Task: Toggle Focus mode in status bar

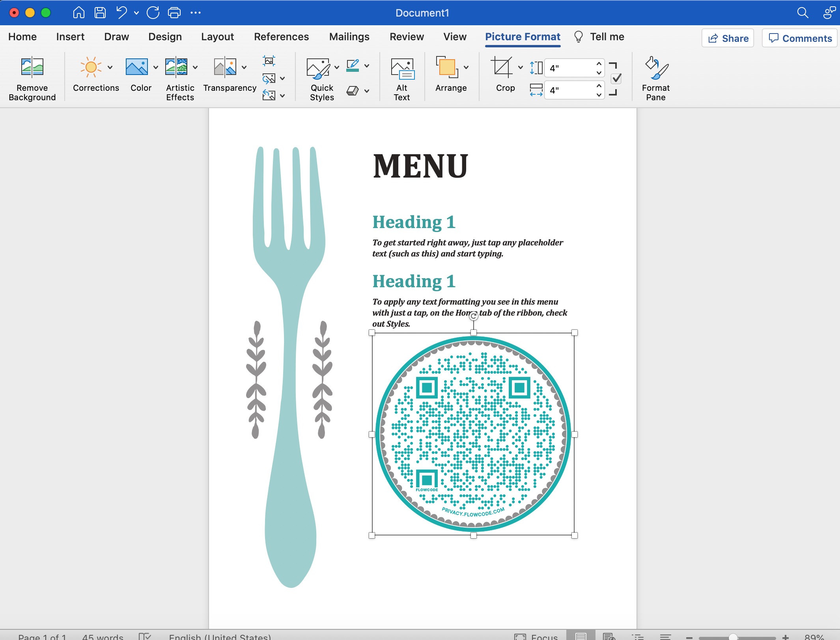Action: (536, 636)
